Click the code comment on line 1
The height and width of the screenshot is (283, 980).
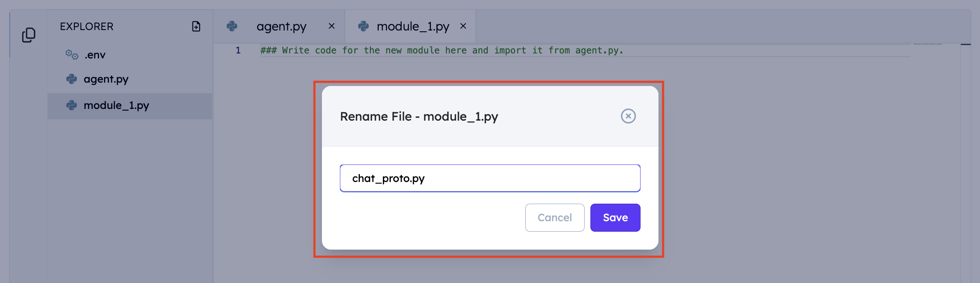(x=442, y=51)
